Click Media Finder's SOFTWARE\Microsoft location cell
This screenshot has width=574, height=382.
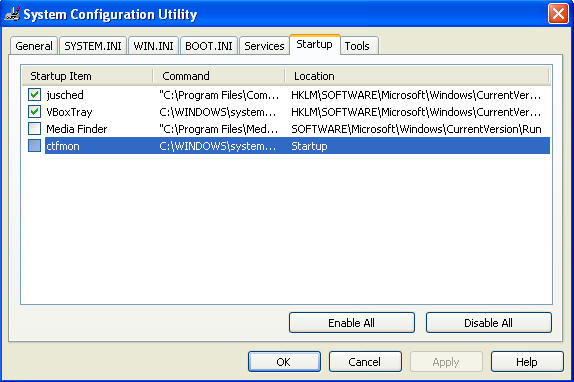pyautogui.click(x=416, y=129)
